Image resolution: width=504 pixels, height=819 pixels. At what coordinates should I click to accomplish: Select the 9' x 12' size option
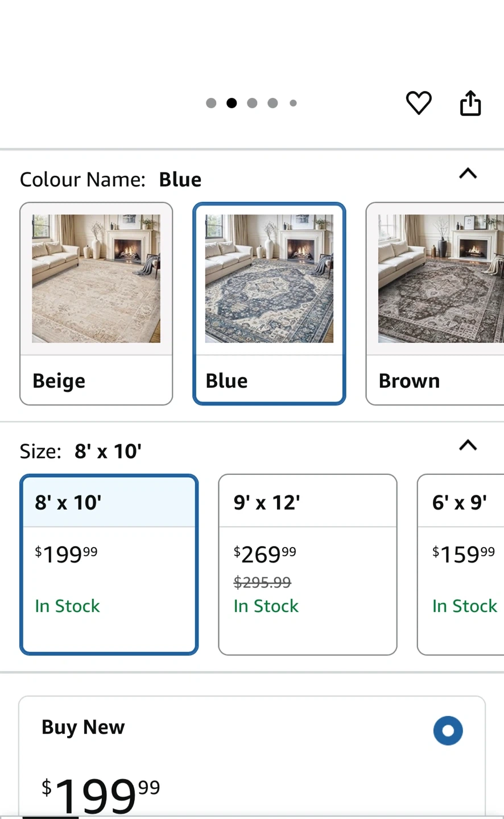click(307, 564)
